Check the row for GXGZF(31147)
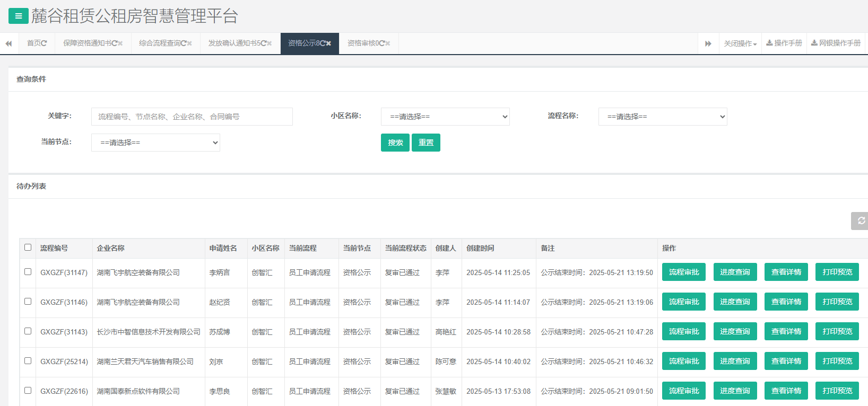Screen dimensions: 868x406 click(28, 272)
